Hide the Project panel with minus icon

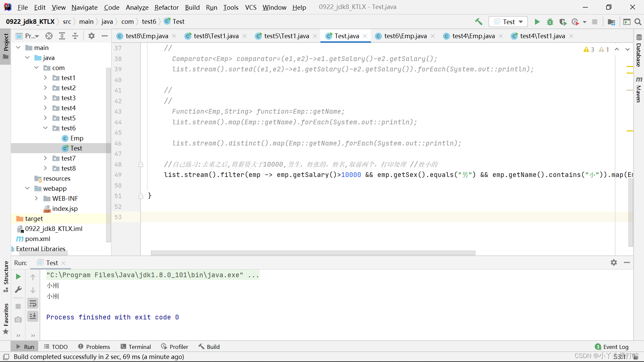point(105,36)
